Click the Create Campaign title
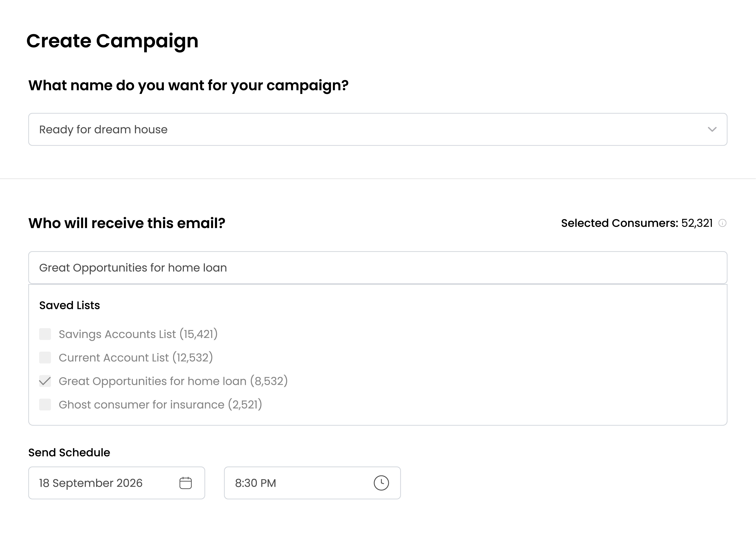756x534 pixels. tap(112, 41)
